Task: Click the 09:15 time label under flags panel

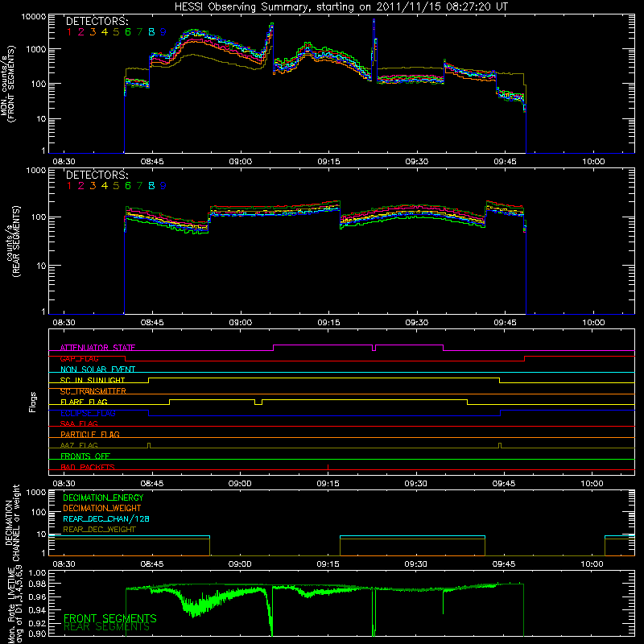Action: pyautogui.click(x=328, y=484)
